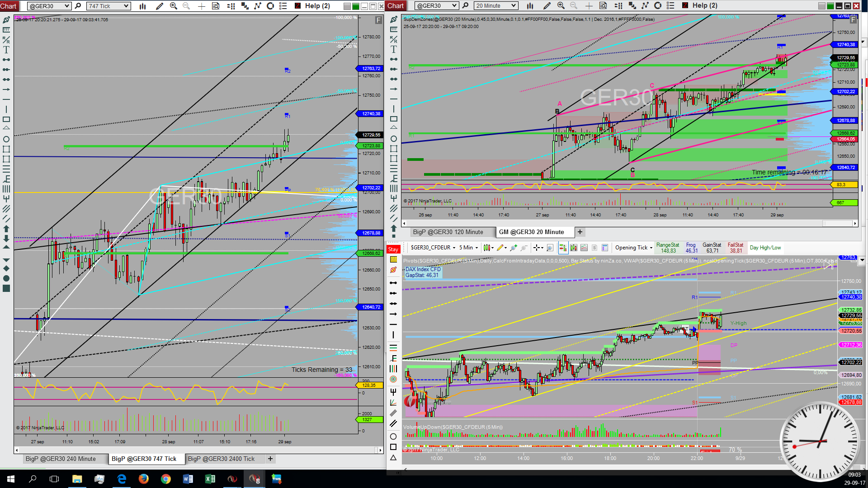The image size is (868, 488).
Task: Open Help (2) menu in left chart
Action: (317, 6)
